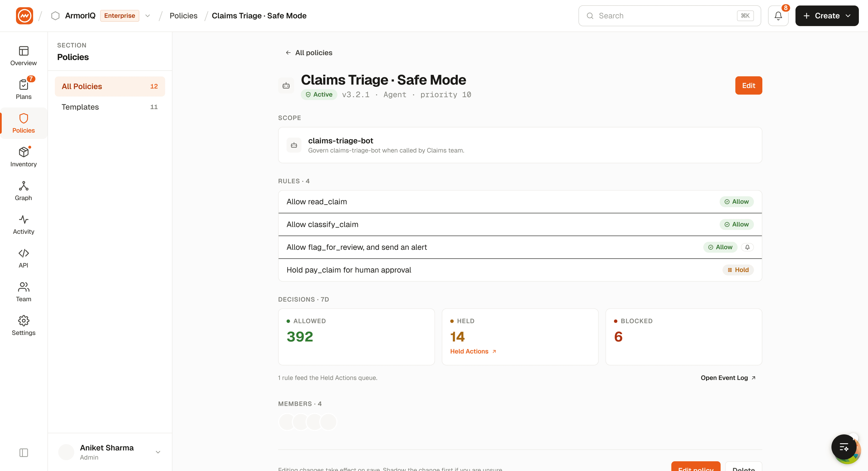868x471 pixels.
Task: Click the v3.2.1 version text
Action: (x=355, y=95)
